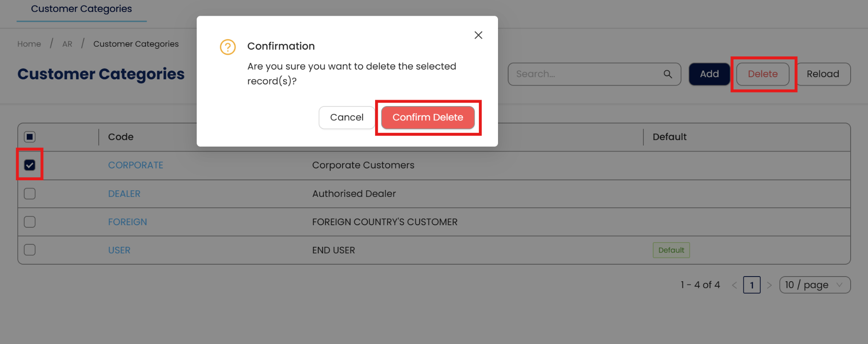Check the USER row checkbox
Viewport: 868px width, 344px height.
[x=30, y=250]
